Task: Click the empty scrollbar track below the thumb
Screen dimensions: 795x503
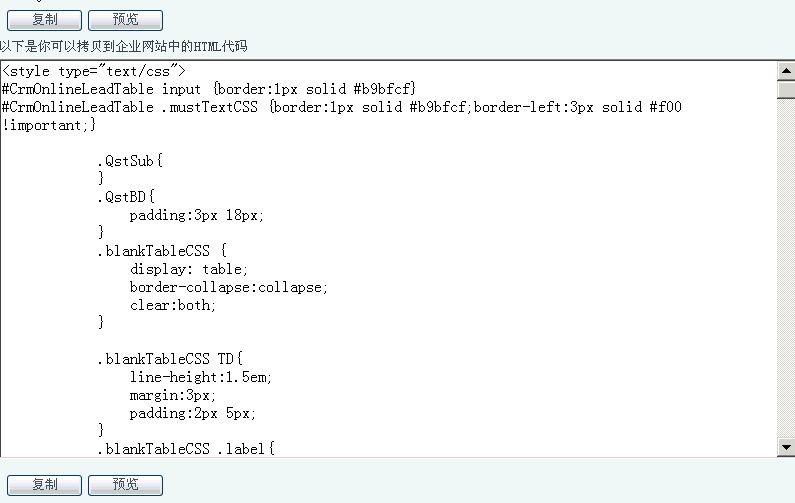Action: [x=786, y=270]
